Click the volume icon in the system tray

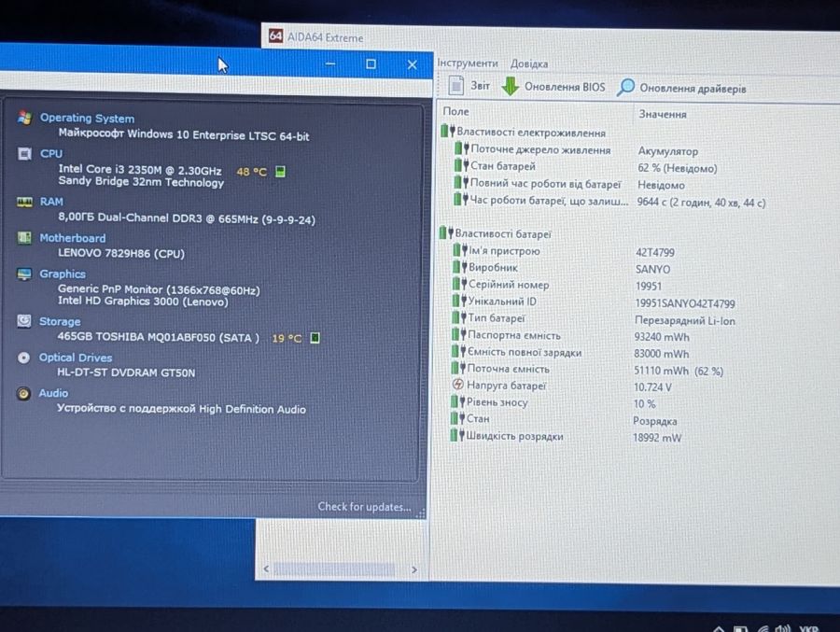pos(782,627)
